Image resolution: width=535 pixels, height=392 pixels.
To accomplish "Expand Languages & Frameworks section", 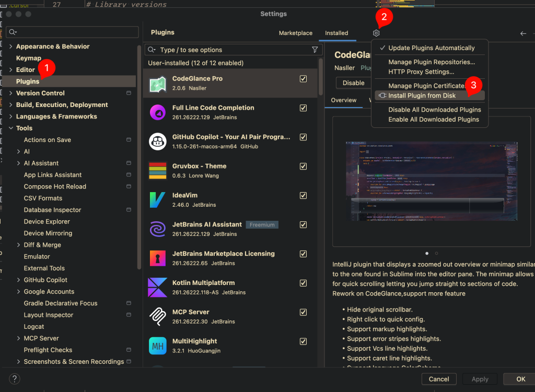I will (x=10, y=116).
